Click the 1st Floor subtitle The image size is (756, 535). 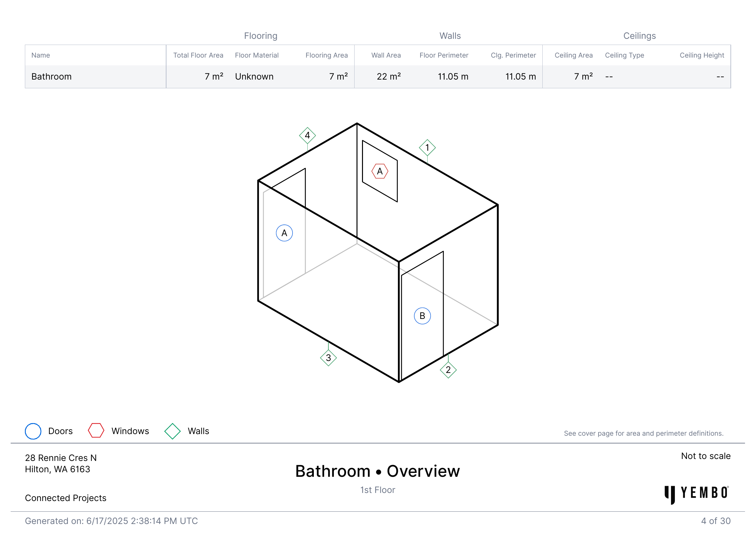pyautogui.click(x=377, y=490)
